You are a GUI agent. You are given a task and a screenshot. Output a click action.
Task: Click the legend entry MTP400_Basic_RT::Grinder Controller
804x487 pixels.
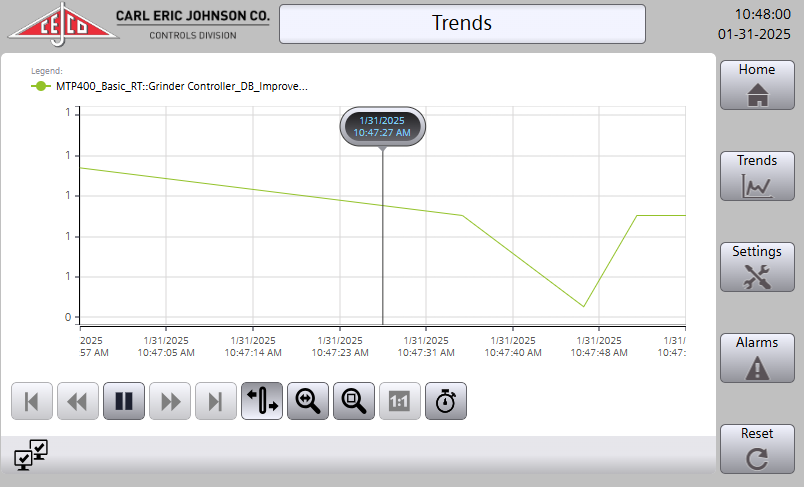[182, 86]
